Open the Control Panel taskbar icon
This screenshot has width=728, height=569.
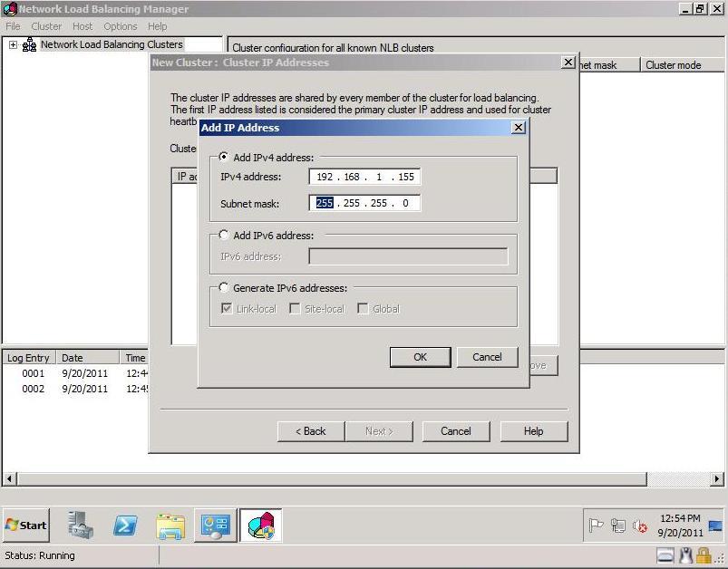216,526
